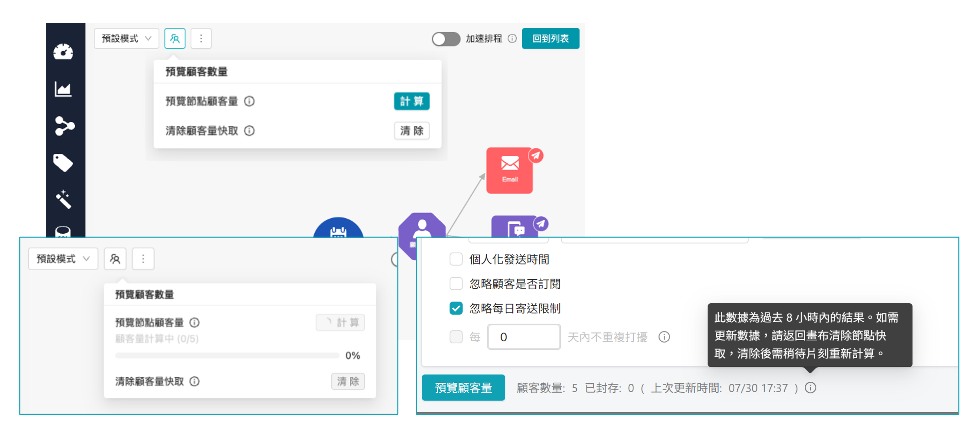This screenshot has height=433, width=980.
Task: Expand the 預設模式 dropdown in lower panel
Action: click(63, 258)
